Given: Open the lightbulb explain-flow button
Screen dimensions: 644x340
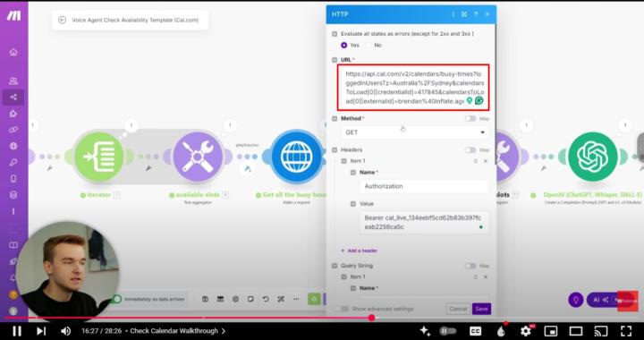Looking at the screenshot, I should click(x=576, y=300).
